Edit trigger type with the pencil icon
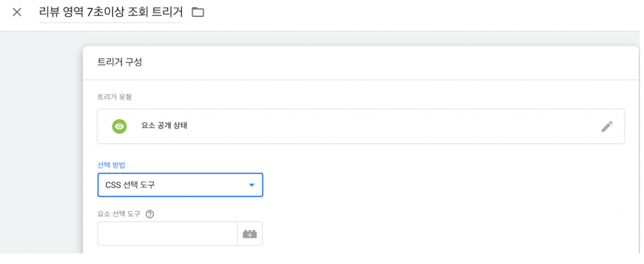The width and height of the screenshot is (644, 264). click(606, 126)
